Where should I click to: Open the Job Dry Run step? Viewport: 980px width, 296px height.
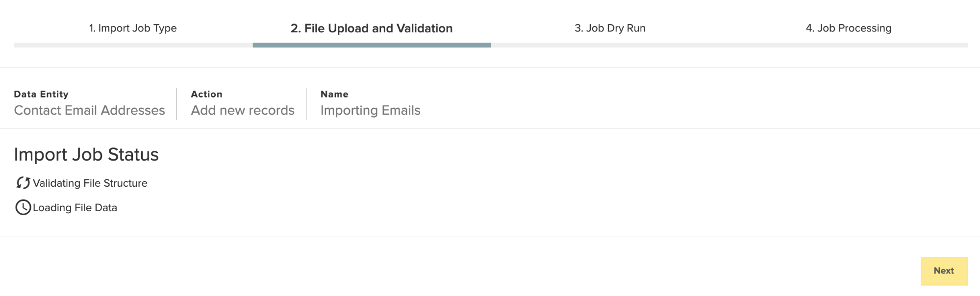tap(610, 28)
